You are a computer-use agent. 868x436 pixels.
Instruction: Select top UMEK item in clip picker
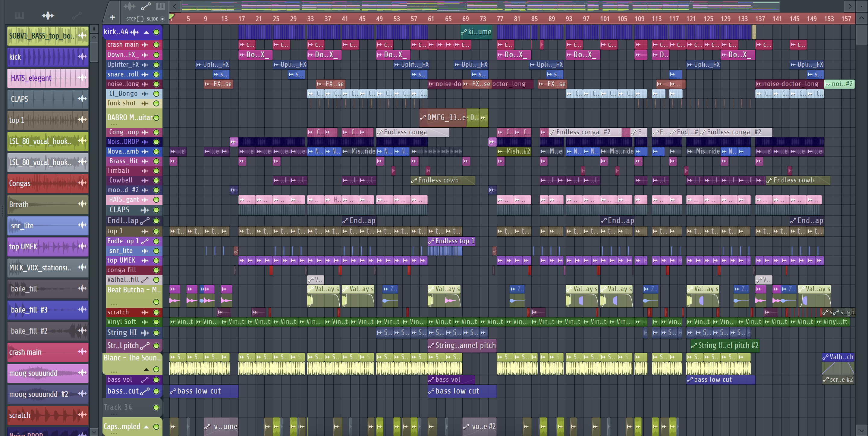click(48, 246)
